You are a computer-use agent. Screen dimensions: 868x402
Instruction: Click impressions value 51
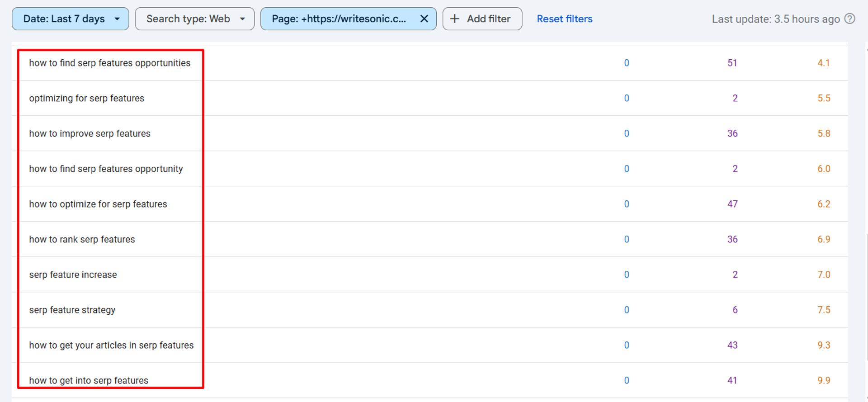tap(732, 63)
